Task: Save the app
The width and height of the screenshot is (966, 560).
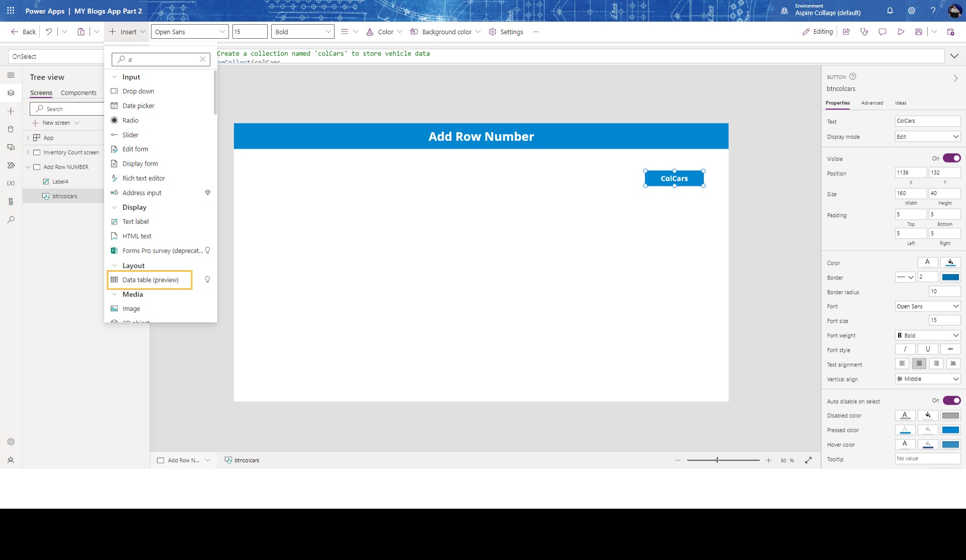Action: [919, 31]
